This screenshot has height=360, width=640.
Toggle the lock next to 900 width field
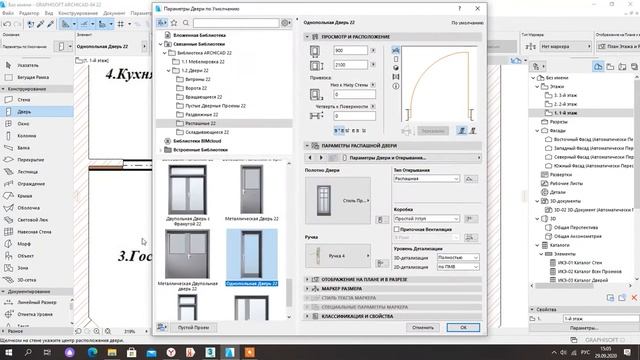point(373,51)
